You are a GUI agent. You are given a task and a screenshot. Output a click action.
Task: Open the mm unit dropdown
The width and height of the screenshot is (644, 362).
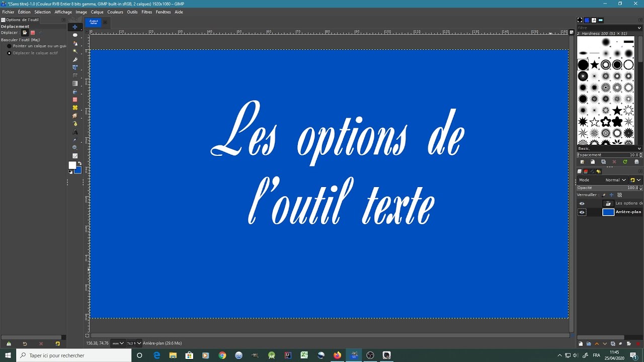[118, 343]
